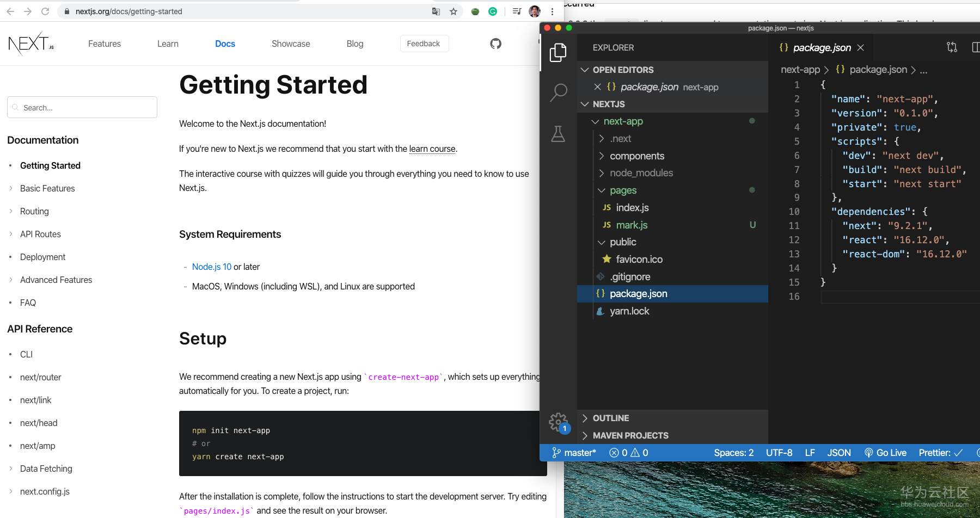Click the Next.js logo
This screenshot has width=980, height=518.
tap(31, 44)
